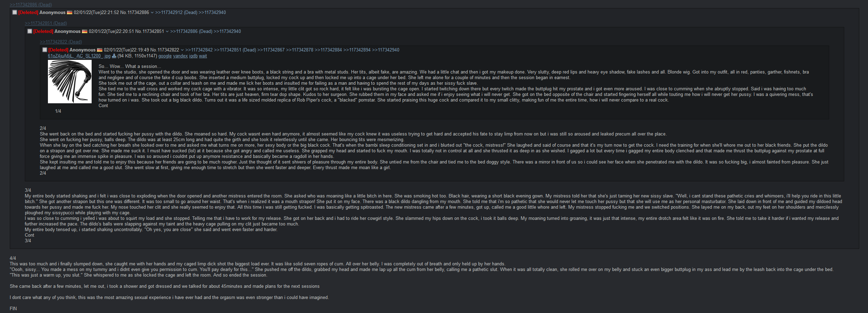The width and height of the screenshot is (868, 313).
Task: Open the post menu arrow after No.117342886
Action: point(152,13)
